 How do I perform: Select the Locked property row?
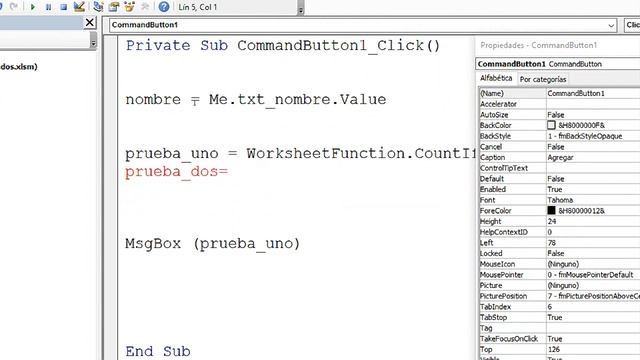(560, 253)
